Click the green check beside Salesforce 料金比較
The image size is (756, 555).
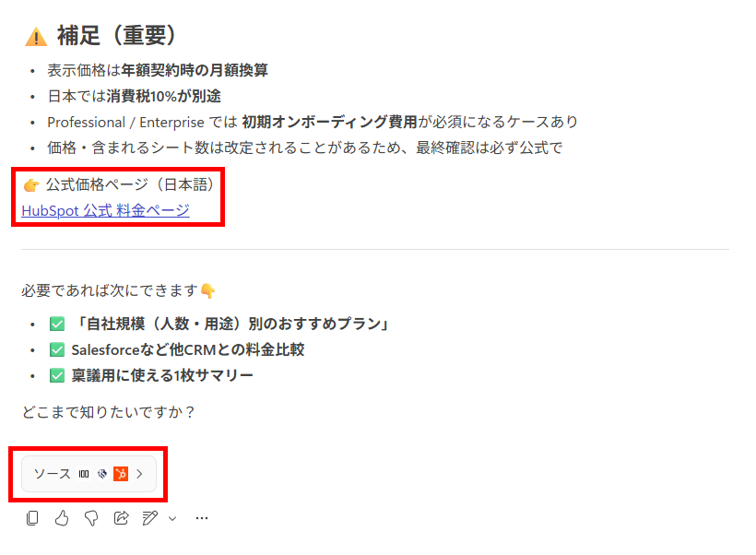coord(57,349)
